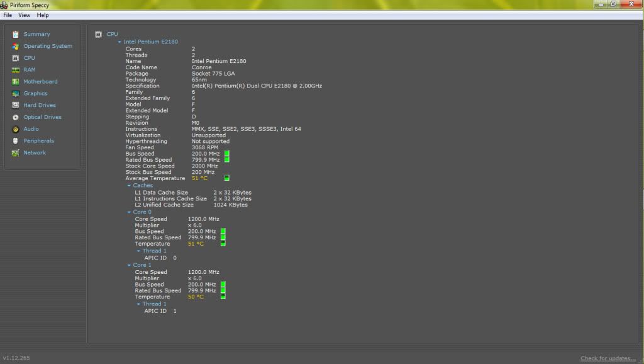Screen dimensions: 644x364
Task: Click the green graph icon beside Core 1 Temperature
Action: point(223,297)
